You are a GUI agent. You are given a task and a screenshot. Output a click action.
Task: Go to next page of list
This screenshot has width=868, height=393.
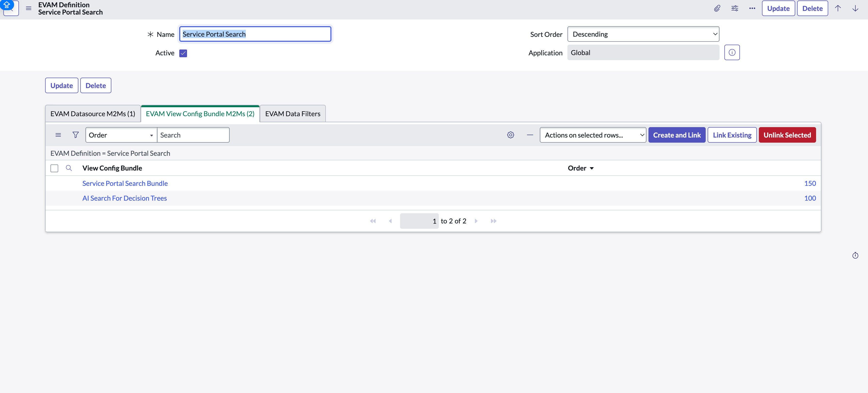(x=476, y=221)
